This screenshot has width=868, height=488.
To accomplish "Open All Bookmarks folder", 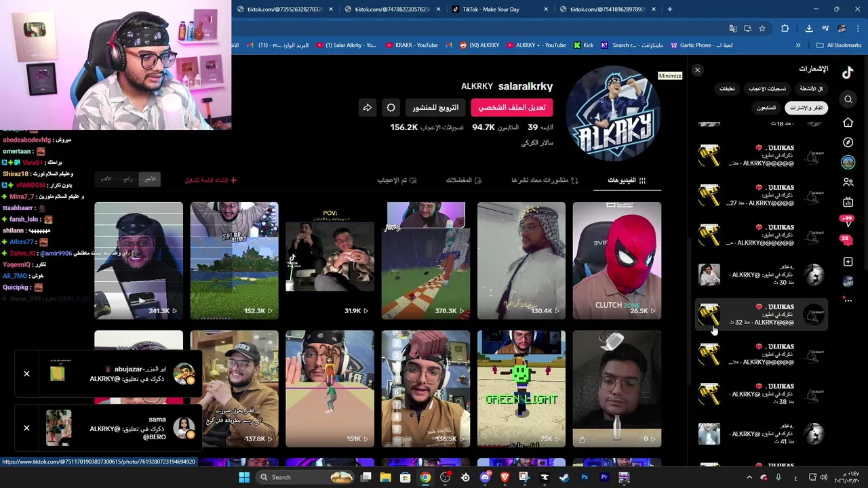I will [839, 45].
